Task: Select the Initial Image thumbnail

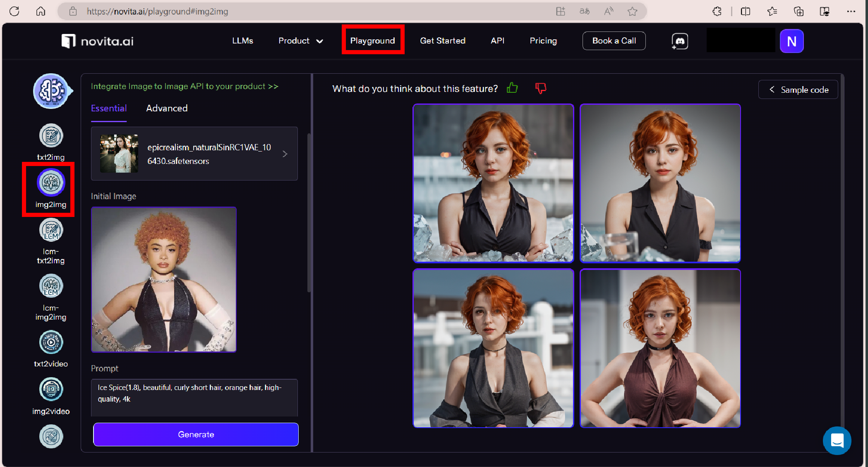Action: (x=164, y=279)
